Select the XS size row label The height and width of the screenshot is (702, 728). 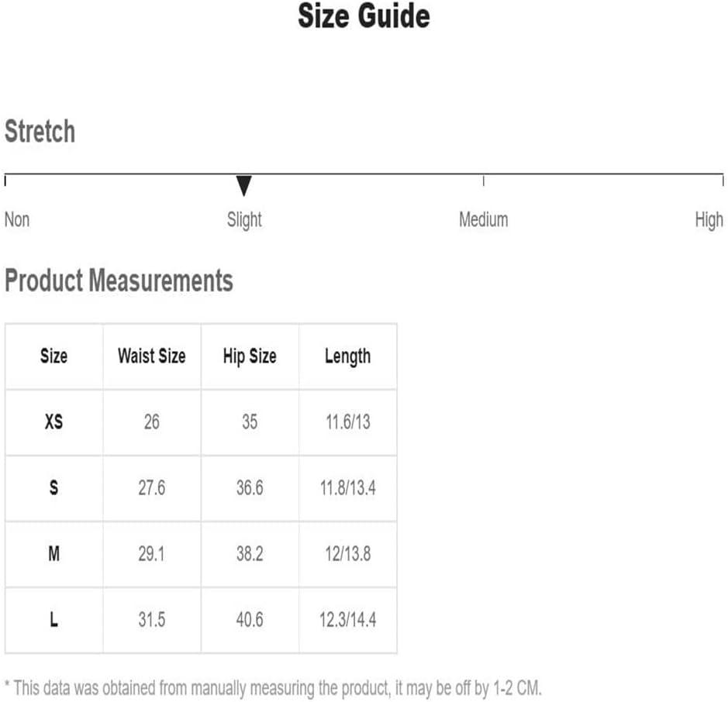pos(53,422)
